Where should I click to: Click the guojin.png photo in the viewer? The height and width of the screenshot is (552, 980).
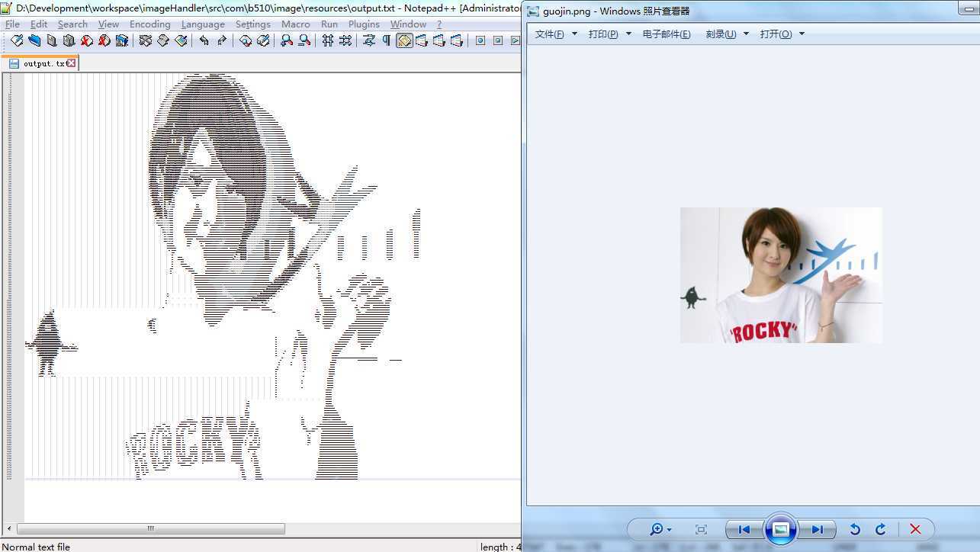[x=781, y=275]
